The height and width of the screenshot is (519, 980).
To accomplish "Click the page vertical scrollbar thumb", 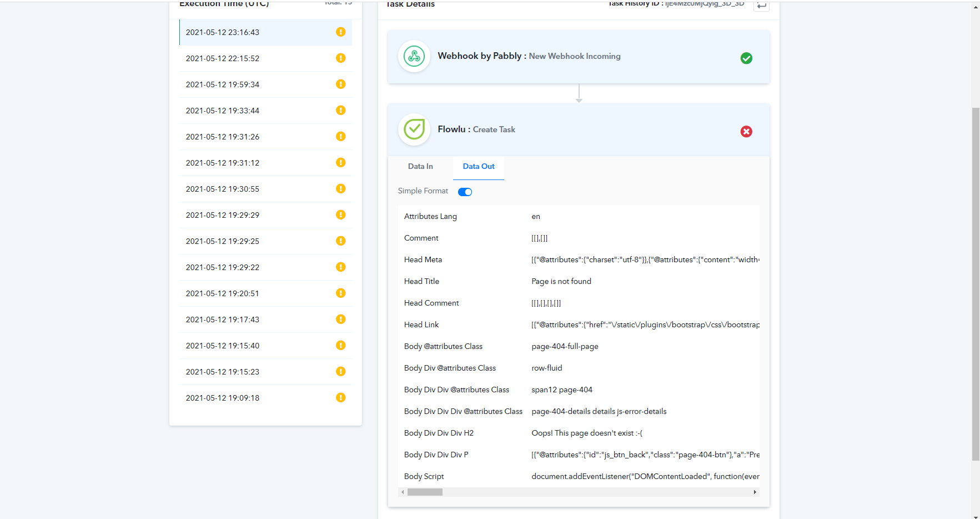I will click(x=976, y=284).
